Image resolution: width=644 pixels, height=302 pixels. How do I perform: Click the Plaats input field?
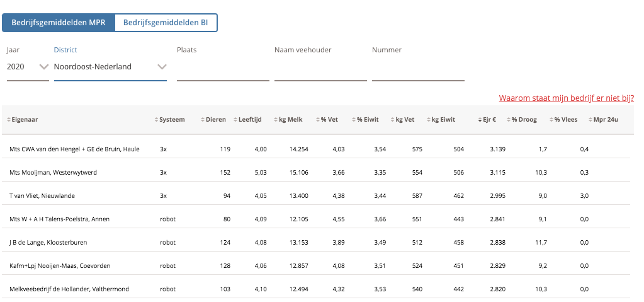pos(223,68)
